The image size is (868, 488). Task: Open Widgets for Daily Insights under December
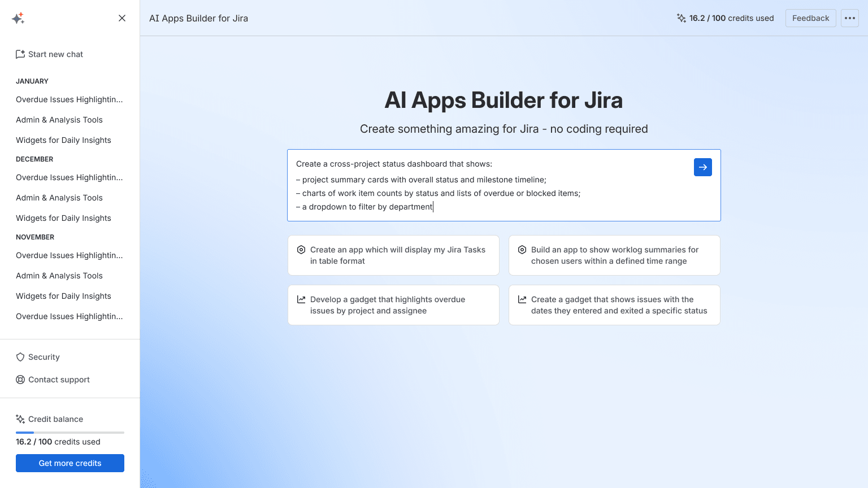pos(63,218)
